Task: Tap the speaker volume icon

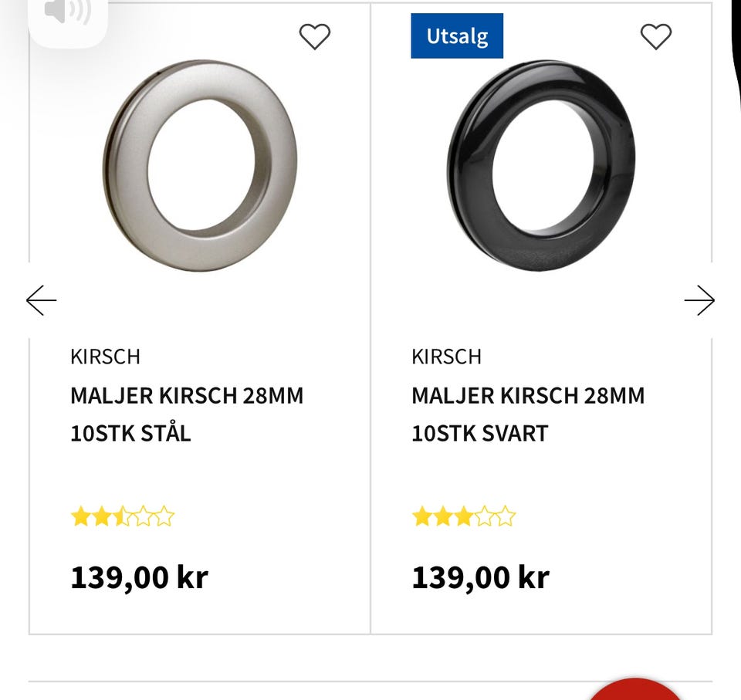Action: click(x=67, y=12)
